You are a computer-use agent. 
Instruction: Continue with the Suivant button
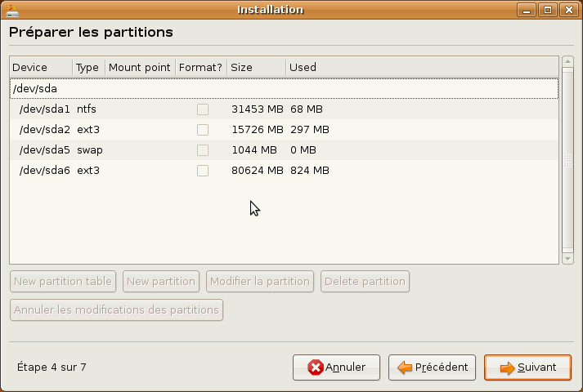527,367
